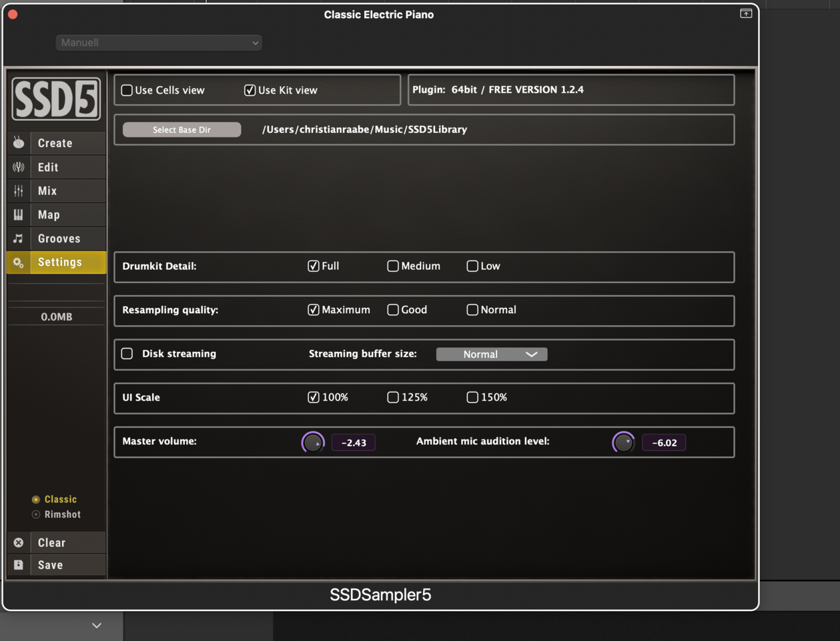Switch to the Mix page
The height and width of the screenshot is (641, 840).
click(x=56, y=191)
